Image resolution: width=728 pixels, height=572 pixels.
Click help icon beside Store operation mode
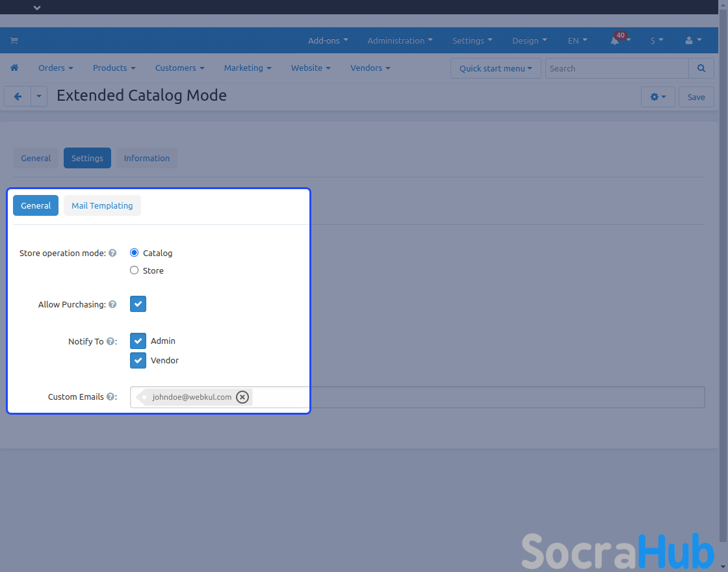point(112,253)
